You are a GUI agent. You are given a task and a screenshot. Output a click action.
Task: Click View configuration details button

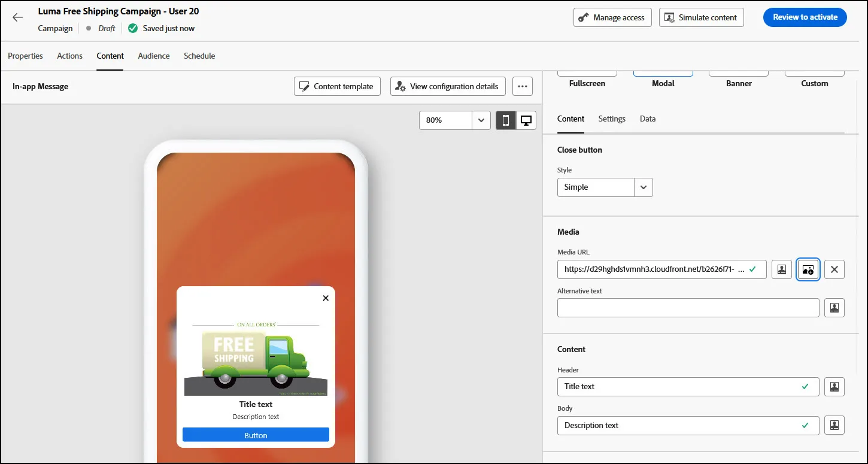(x=448, y=86)
